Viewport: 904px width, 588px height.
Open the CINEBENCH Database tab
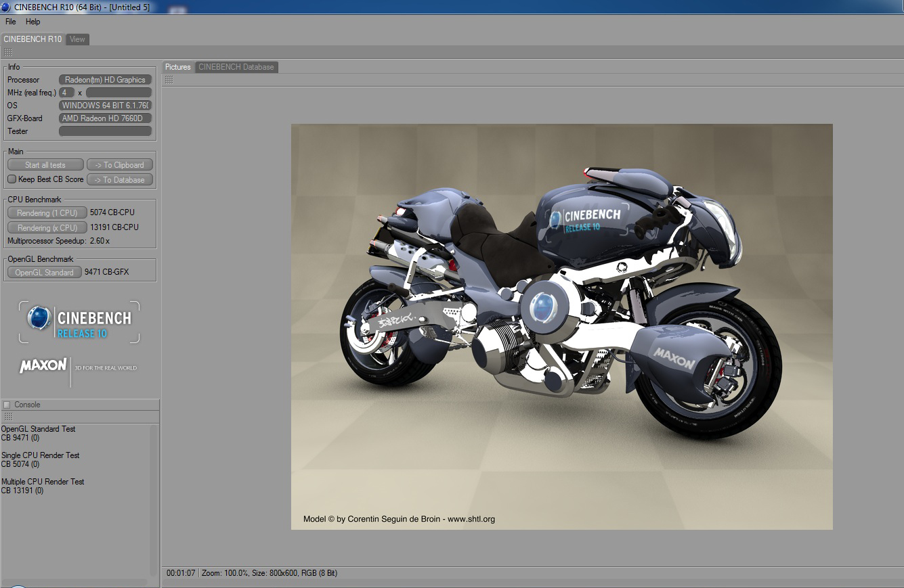236,67
